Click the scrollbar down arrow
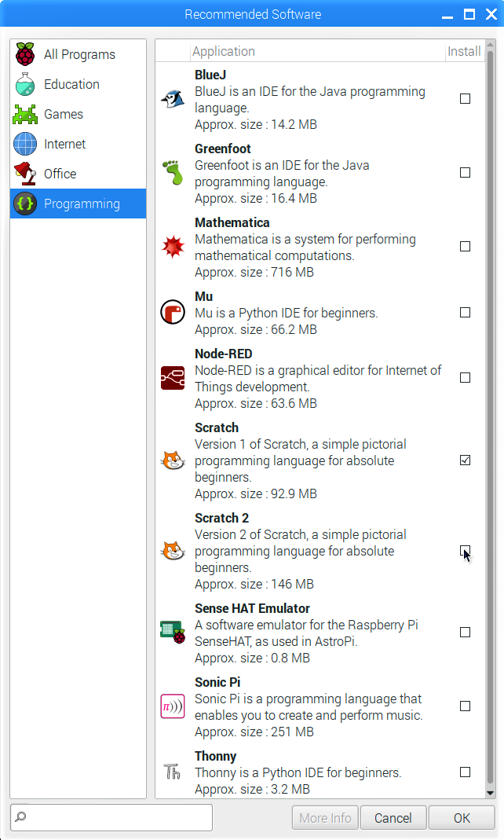 coord(490,794)
